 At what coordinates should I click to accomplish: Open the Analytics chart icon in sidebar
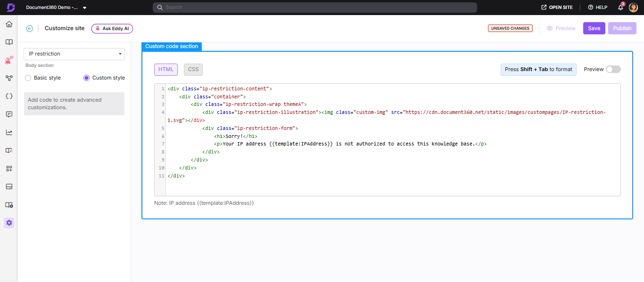[9, 132]
